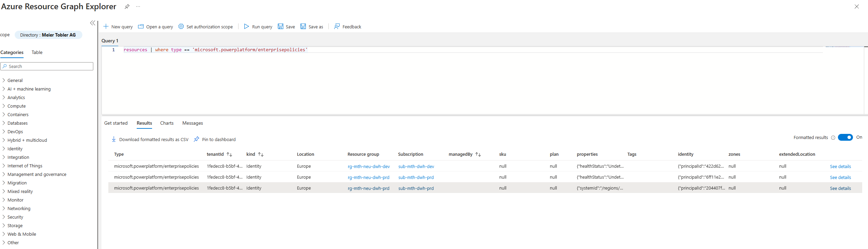
Task: Click the New query plus icon
Action: click(x=106, y=26)
